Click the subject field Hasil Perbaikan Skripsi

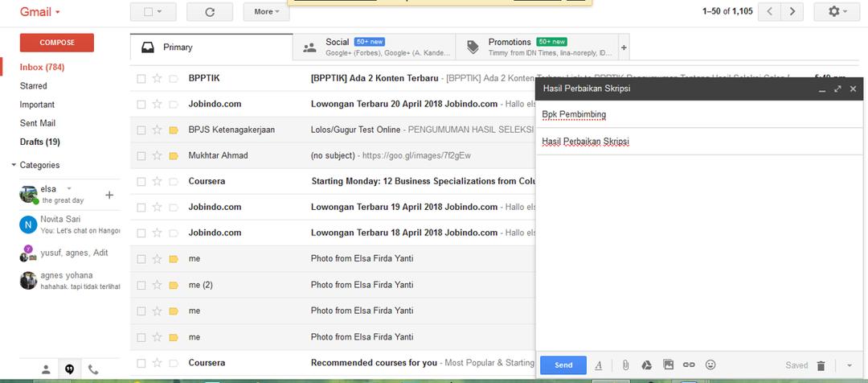tap(700, 142)
